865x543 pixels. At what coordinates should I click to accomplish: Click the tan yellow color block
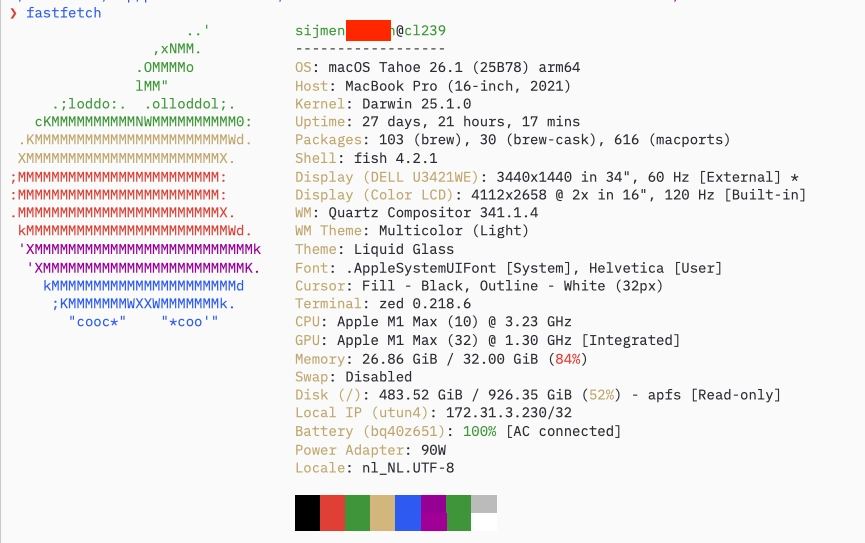coord(382,513)
